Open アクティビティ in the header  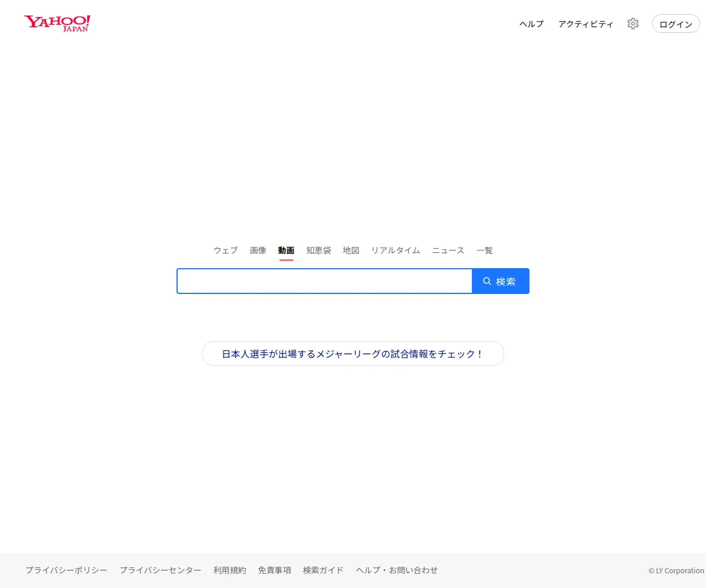(585, 24)
